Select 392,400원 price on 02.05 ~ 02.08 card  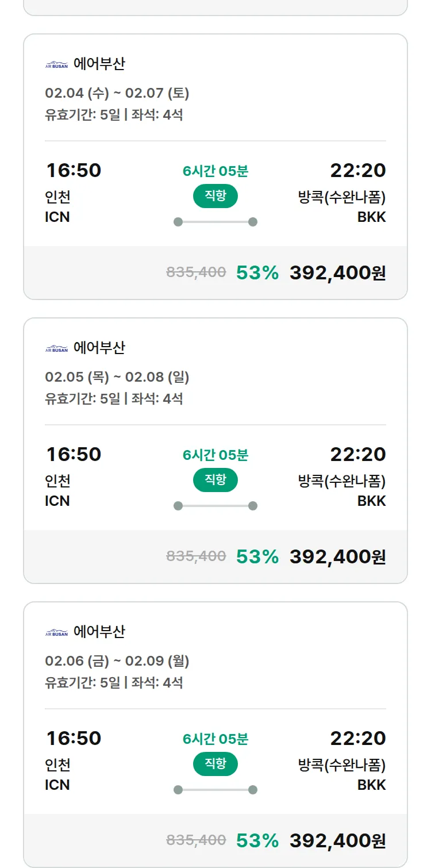tap(337, 557)
